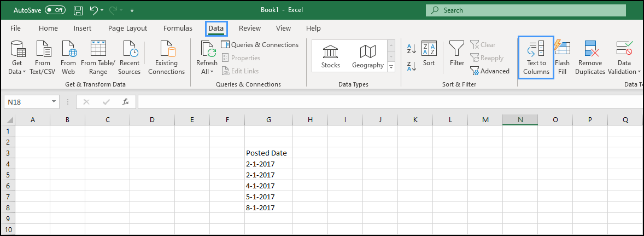Click the From Web icon
644x236 pixels.
click(68, 57)
